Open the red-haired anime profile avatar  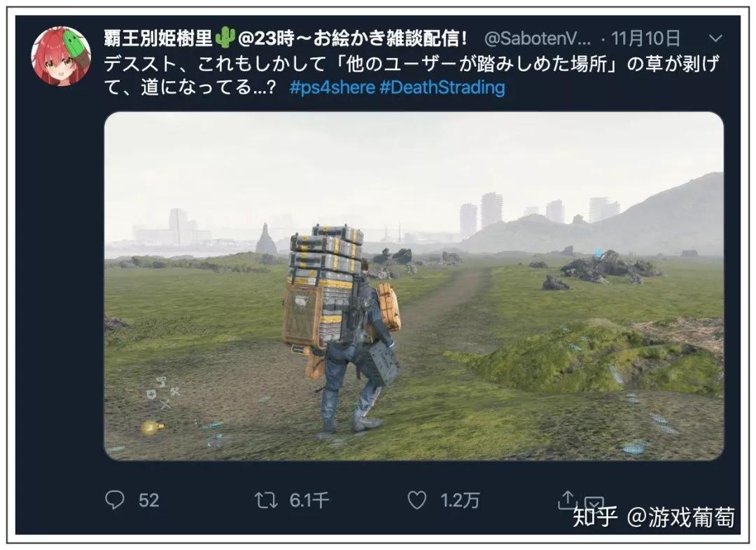(x=61, y=56)
